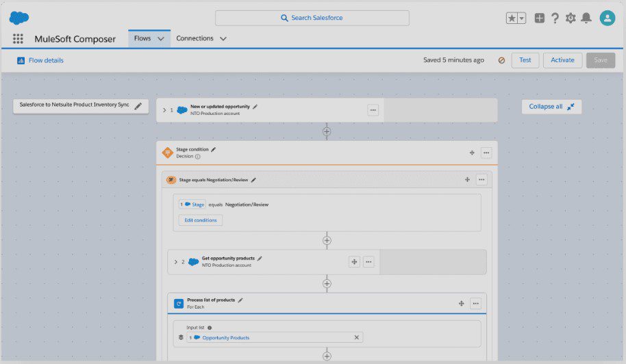Rename Stage condition with the pencil icon
This screenshot has width=626, height=364.
tap(214, 150)
